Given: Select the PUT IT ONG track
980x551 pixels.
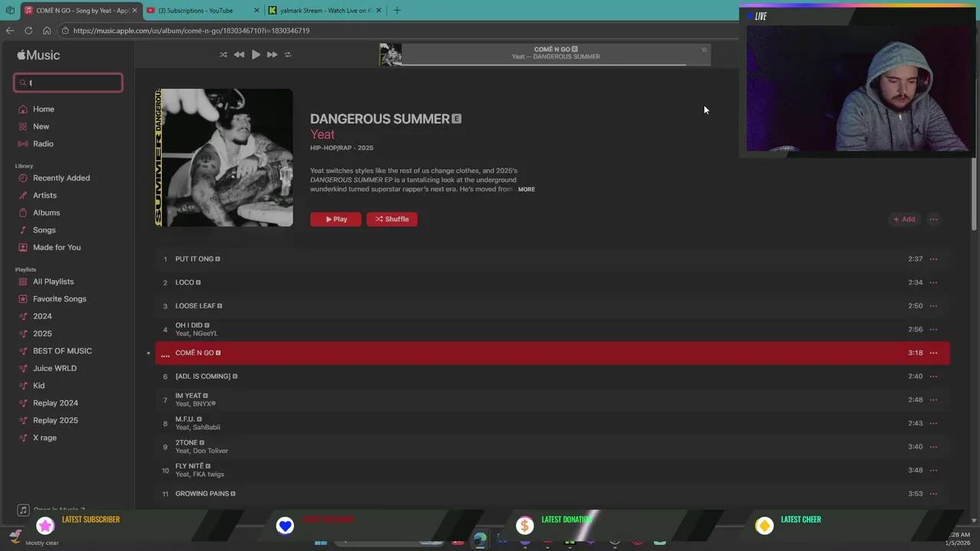Looking at the screenshot, I should 552,259.
